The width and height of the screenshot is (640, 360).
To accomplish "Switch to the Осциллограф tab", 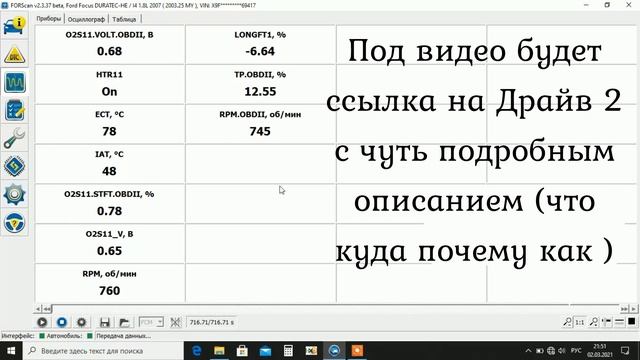I will [86, 19].
